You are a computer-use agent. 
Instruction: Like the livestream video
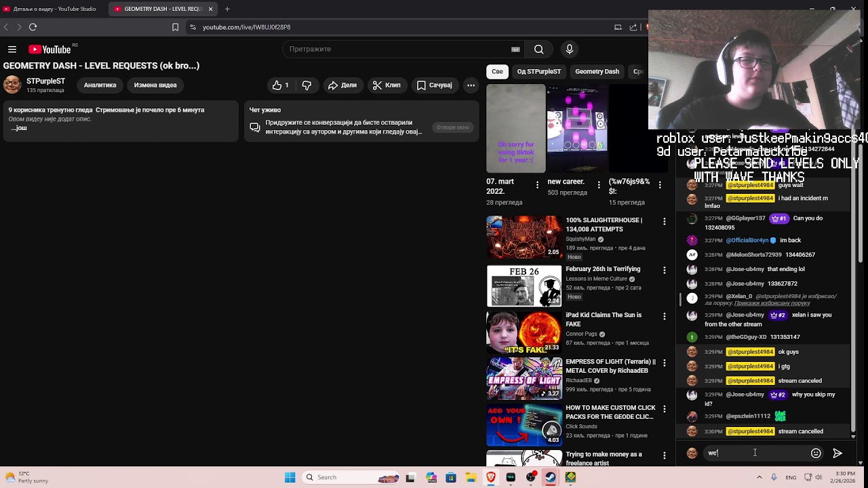[281, 85]
